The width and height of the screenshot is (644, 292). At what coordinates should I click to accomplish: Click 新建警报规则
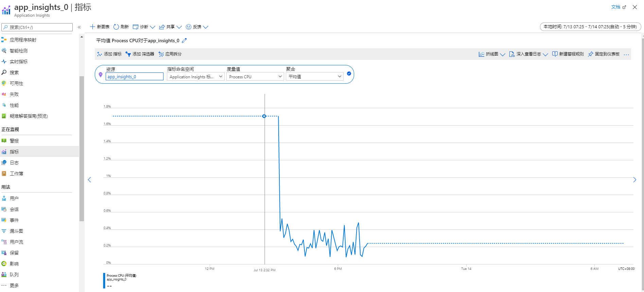pyautogui.click(x=568, y=54)
